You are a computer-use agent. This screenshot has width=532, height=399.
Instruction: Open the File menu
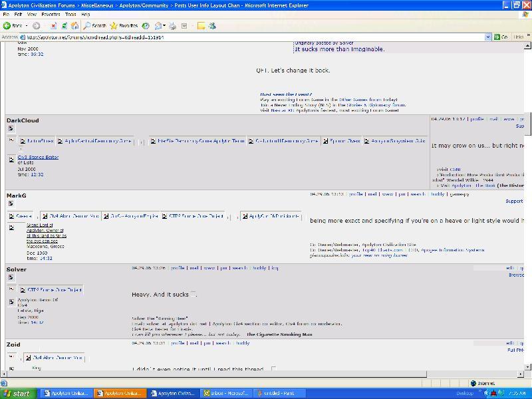point(6,14)
